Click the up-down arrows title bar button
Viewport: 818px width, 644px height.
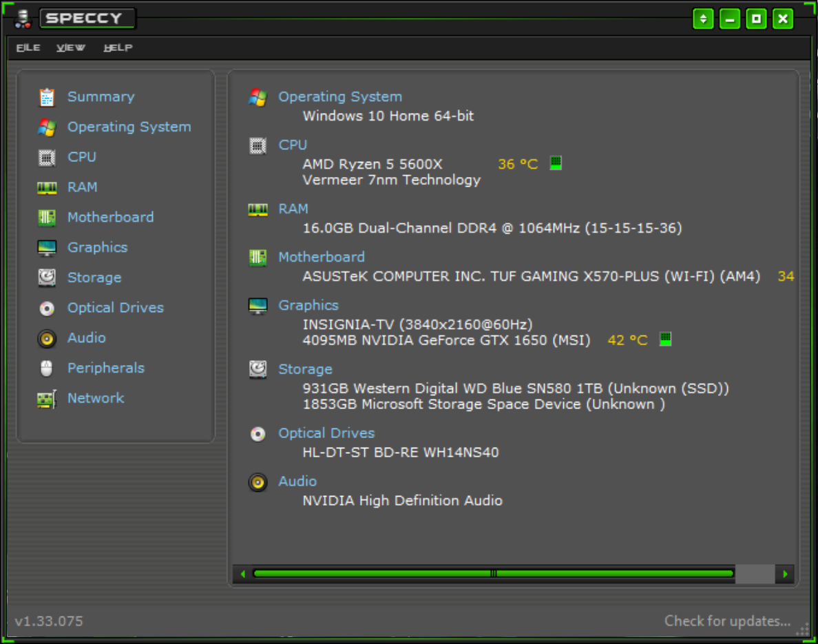[703, 19]
